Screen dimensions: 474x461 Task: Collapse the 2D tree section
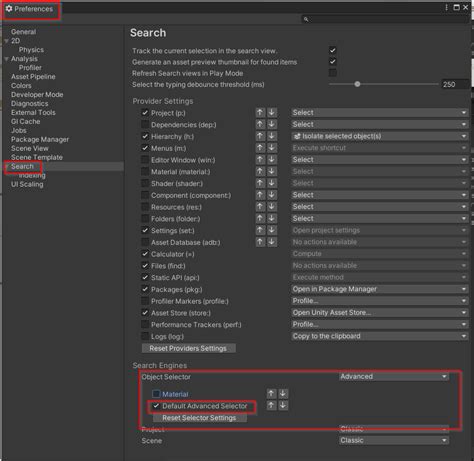[6, 41]
